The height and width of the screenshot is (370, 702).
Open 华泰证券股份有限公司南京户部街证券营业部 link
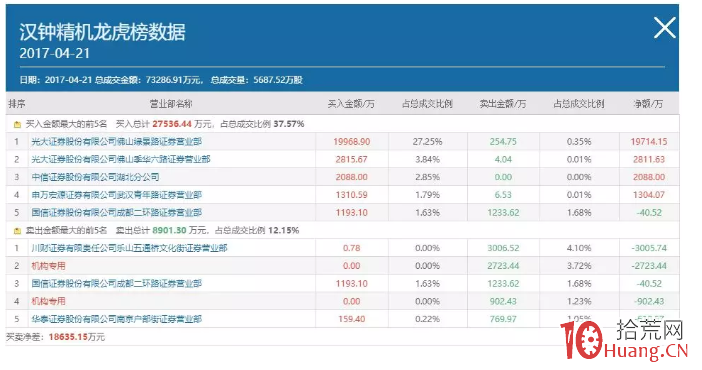point(116,319)
